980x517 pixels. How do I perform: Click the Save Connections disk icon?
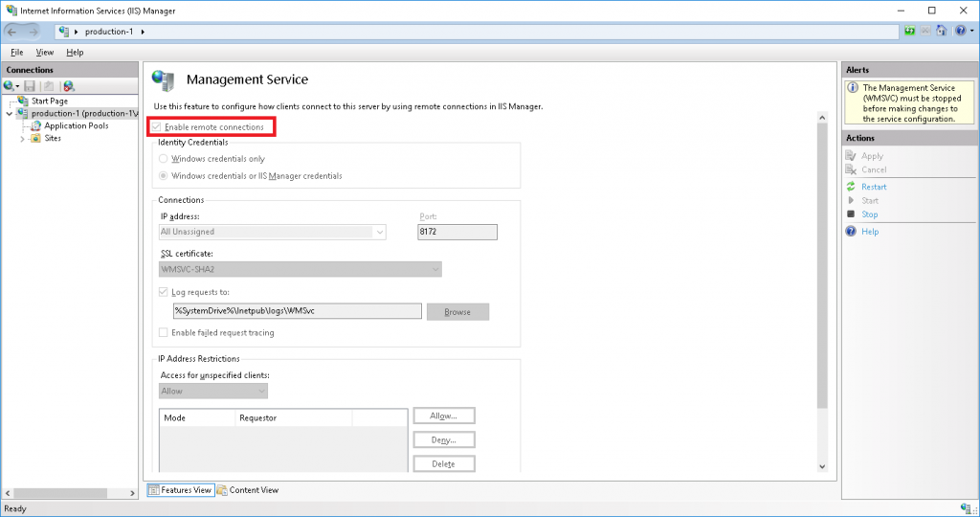[31, 86]
